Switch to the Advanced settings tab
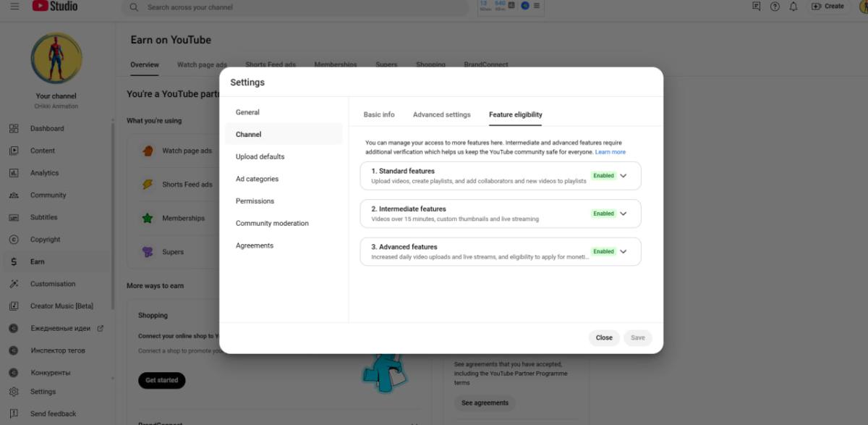Viewport: 868px width, 425px height. point(442,114)
